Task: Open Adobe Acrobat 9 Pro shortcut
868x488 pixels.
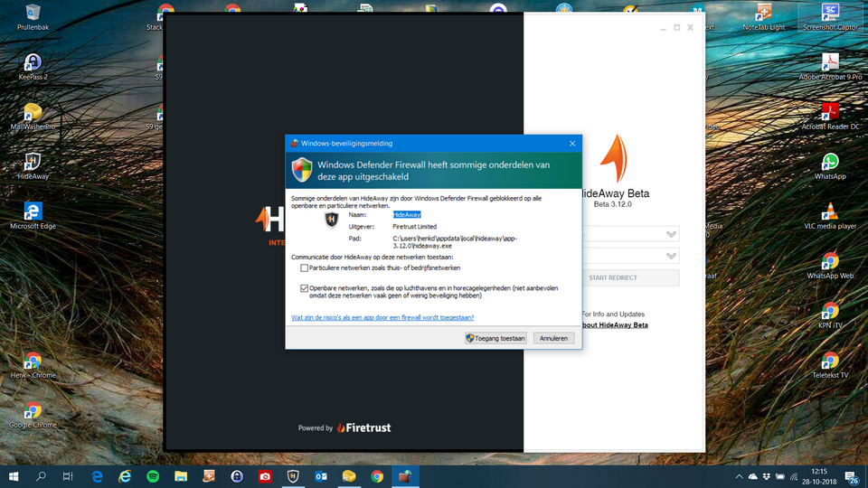Action: [x=830, y=66]
